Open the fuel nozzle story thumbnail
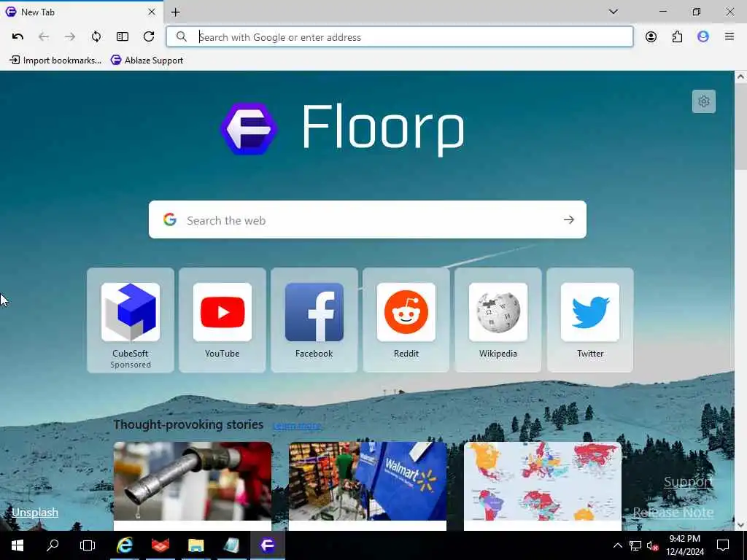 pyautogui.click(x=193, y=481)
